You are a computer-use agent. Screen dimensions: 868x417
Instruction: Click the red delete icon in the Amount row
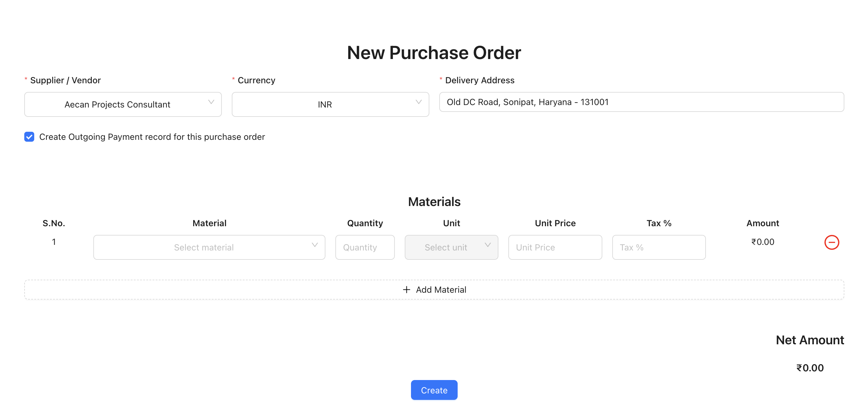pos(832,242)
